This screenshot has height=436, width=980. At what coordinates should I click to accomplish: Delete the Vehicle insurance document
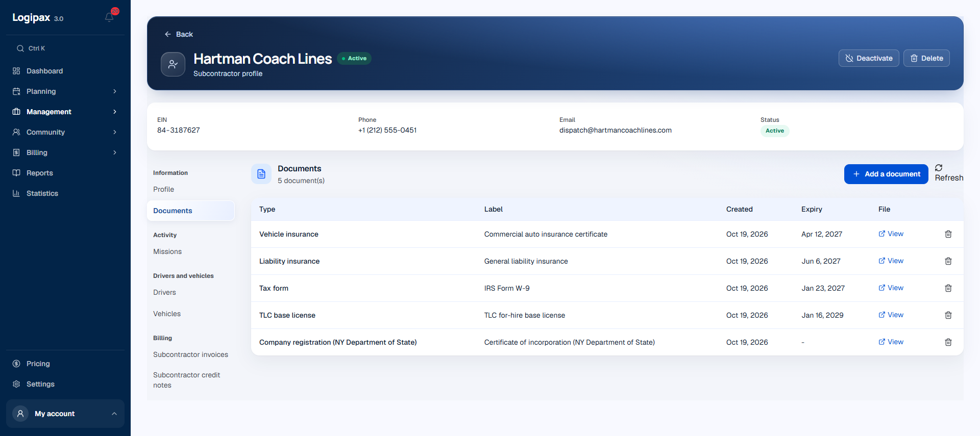tap(948, 234)
